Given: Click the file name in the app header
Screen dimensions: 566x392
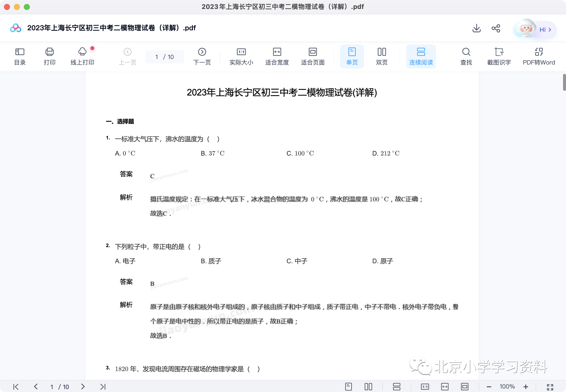Looking at the screenshot, I should coord(111,28).
